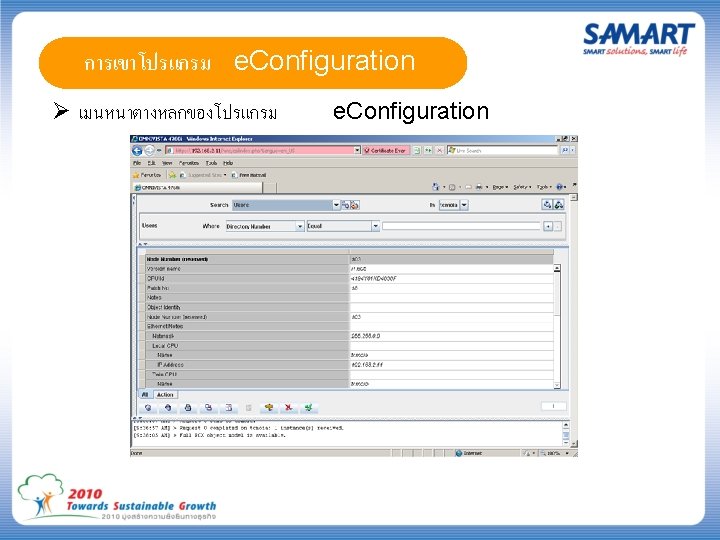Click the first globe-like icon in action toolbar
Screen dimensions: 720x540
(x=148, y=407)
